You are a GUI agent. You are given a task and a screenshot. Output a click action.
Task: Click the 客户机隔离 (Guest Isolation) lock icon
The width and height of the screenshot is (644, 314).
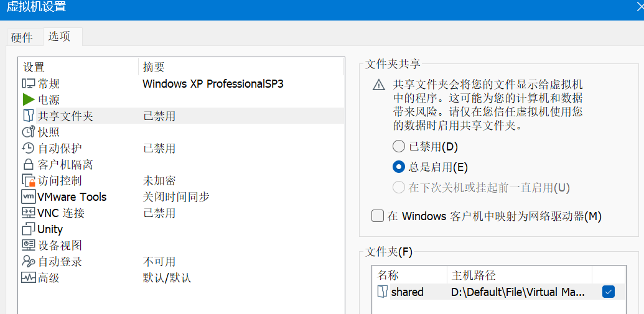coord(29,165)
